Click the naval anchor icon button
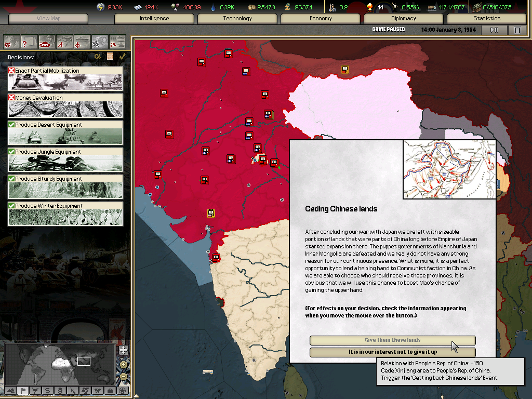 82,41
